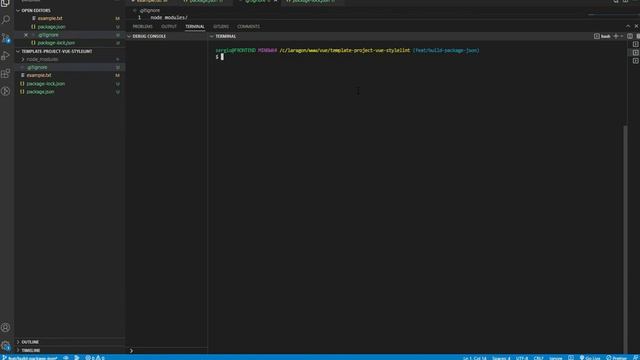Image resolution: width=640 pixels, height=360 pixels.
Task: Collapse the TEMPLATE-PROJECT-VUE-STYLELINT folder section
Action: point(18,51)
